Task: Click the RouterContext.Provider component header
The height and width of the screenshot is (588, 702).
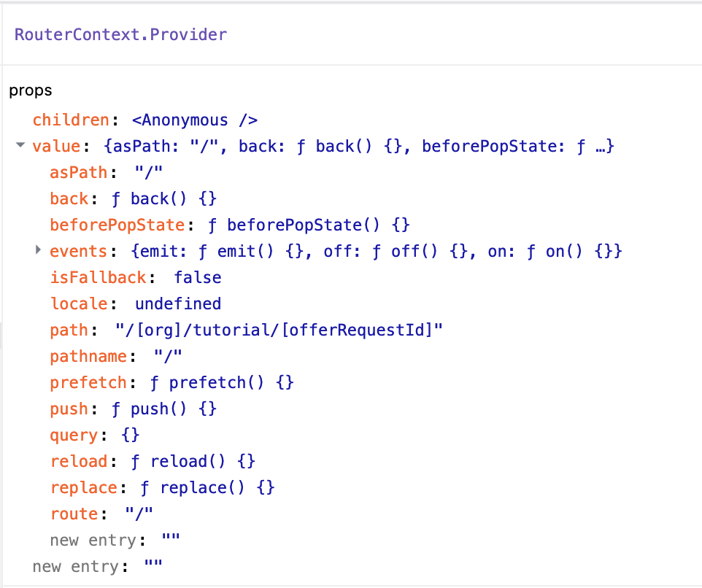Action: pos(120,34)
